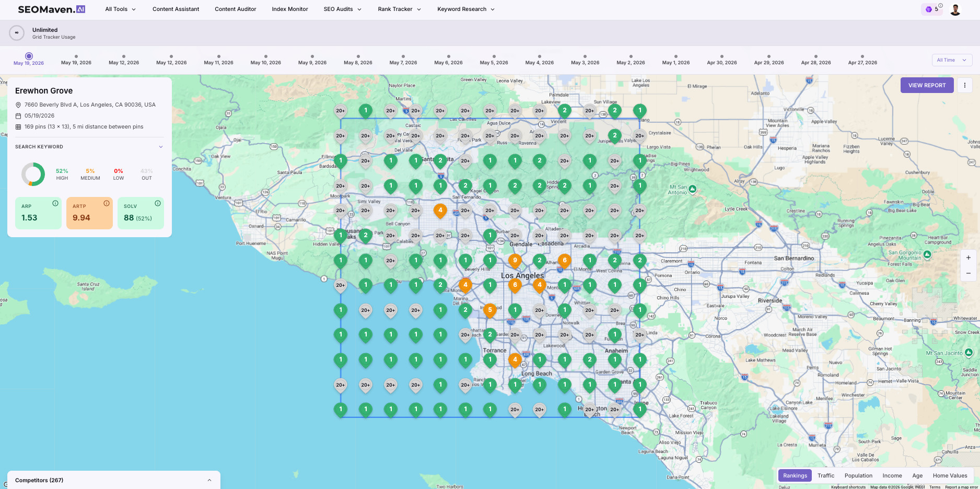
Task: Switch to the Traffic map layer
Action: 826,475
